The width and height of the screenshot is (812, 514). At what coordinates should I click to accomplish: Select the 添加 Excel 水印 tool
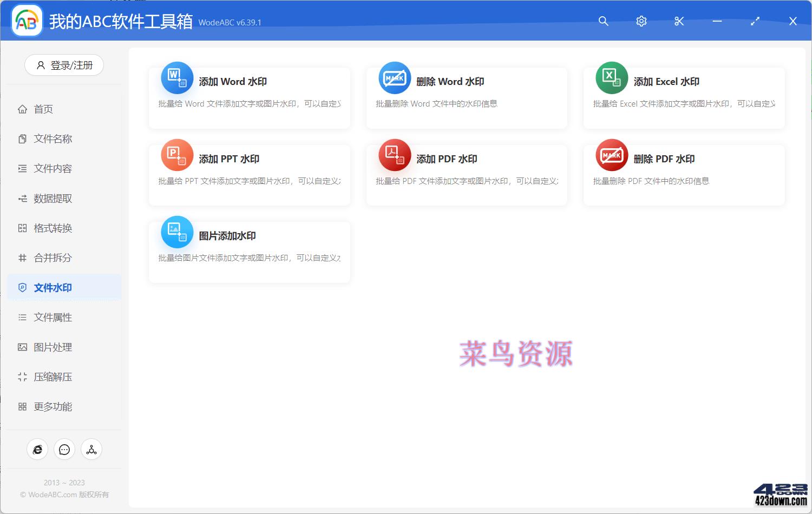tap(683, 97)
